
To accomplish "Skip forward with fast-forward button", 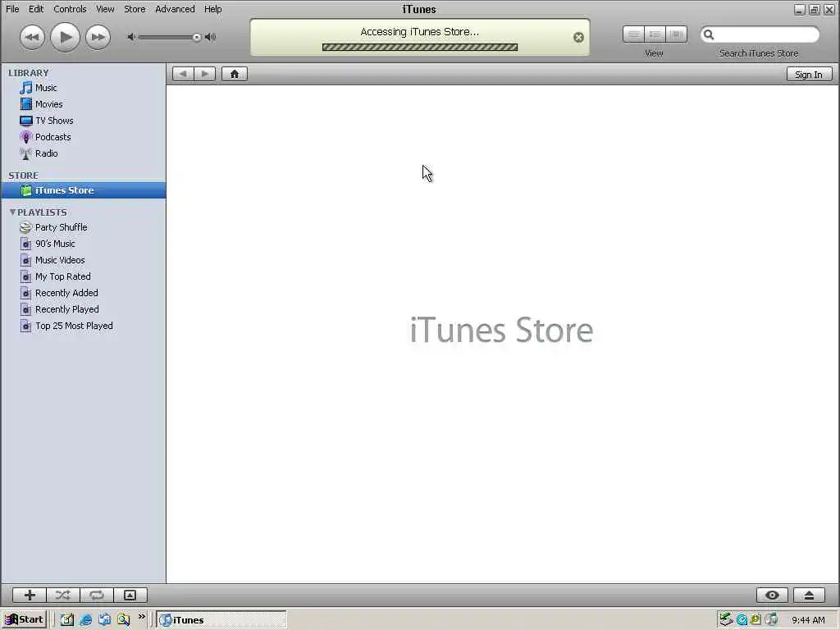I will (98, 37).
